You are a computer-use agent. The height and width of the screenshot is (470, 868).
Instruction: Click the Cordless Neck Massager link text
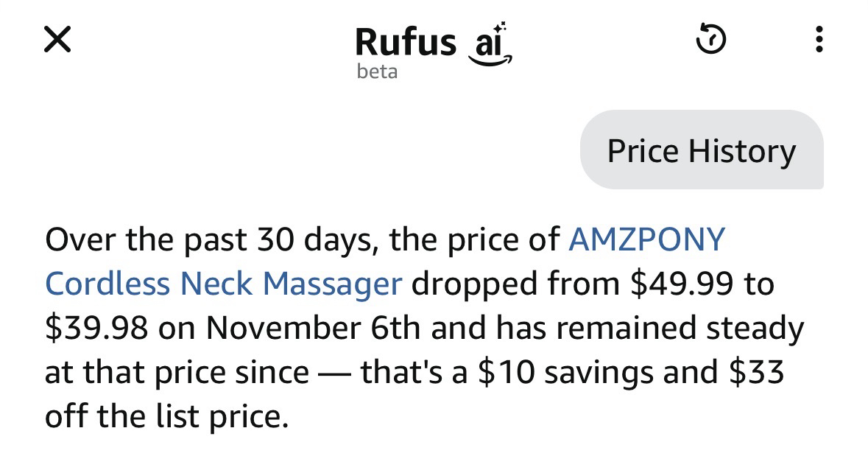[223, 284]
